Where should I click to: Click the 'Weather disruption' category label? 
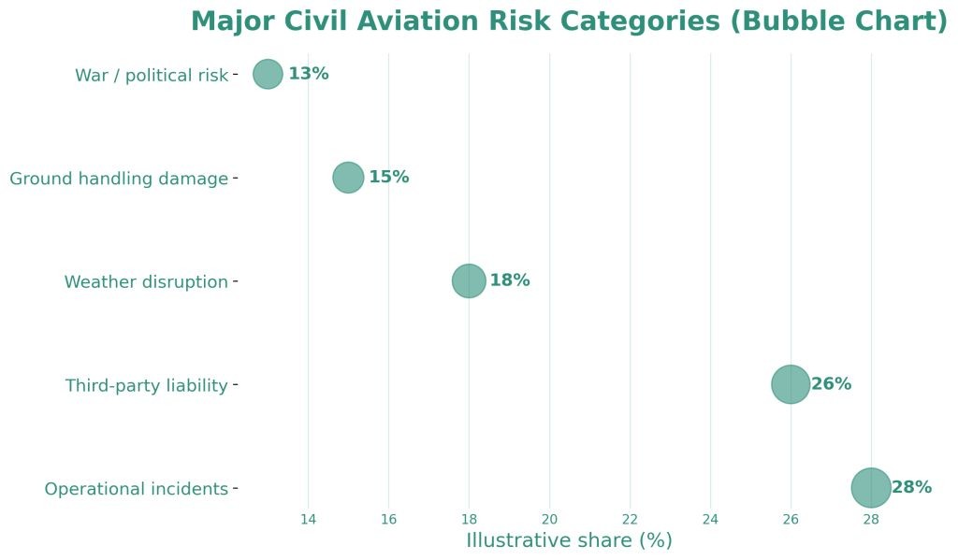point(146,282)
